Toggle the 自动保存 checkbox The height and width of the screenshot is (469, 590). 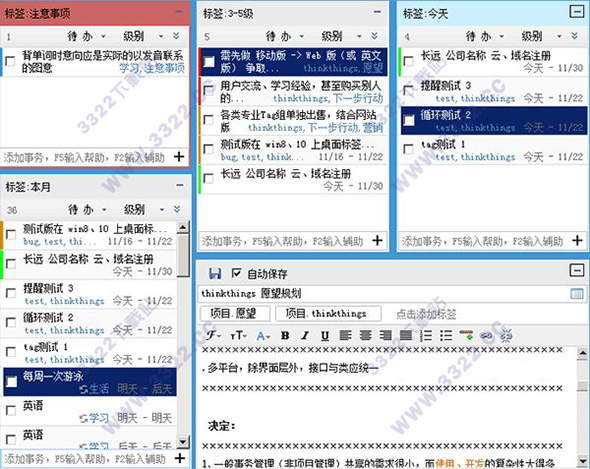click(236, 273)
